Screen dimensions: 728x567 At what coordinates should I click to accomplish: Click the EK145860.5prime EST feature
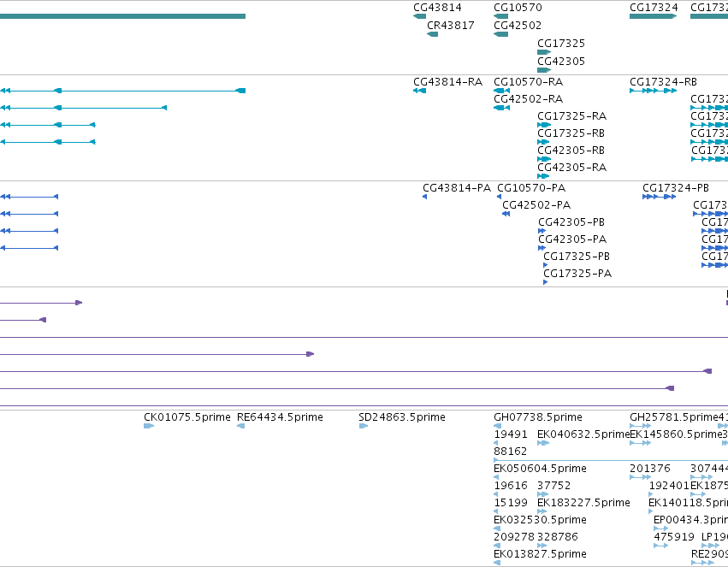click(640, 443)
